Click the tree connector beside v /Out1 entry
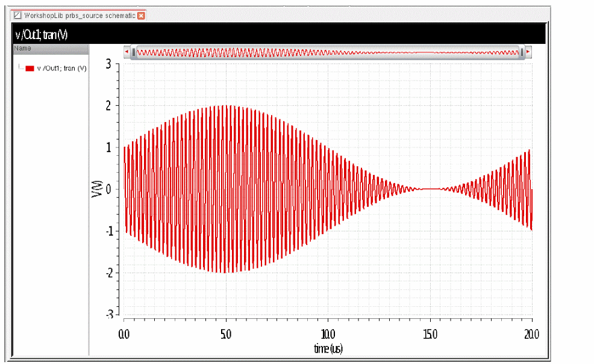This screenshot has height=364, width=594. [x=20, y=67]
